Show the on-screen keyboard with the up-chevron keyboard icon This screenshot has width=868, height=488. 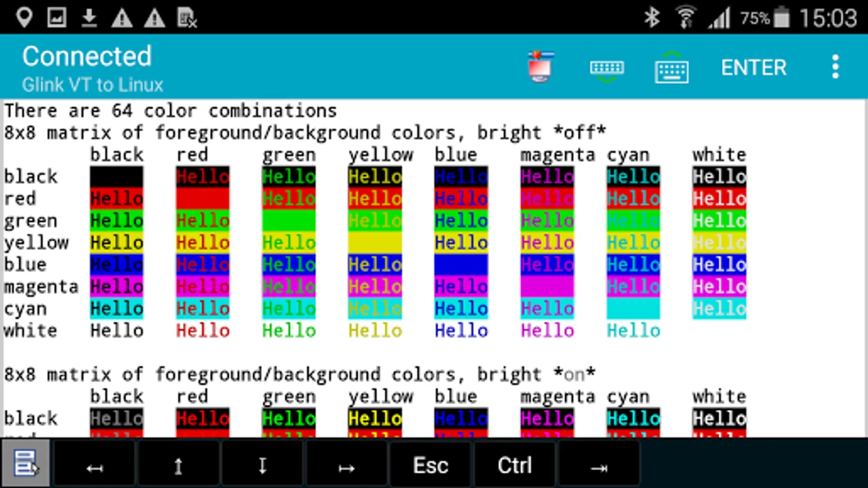[672, 67]
